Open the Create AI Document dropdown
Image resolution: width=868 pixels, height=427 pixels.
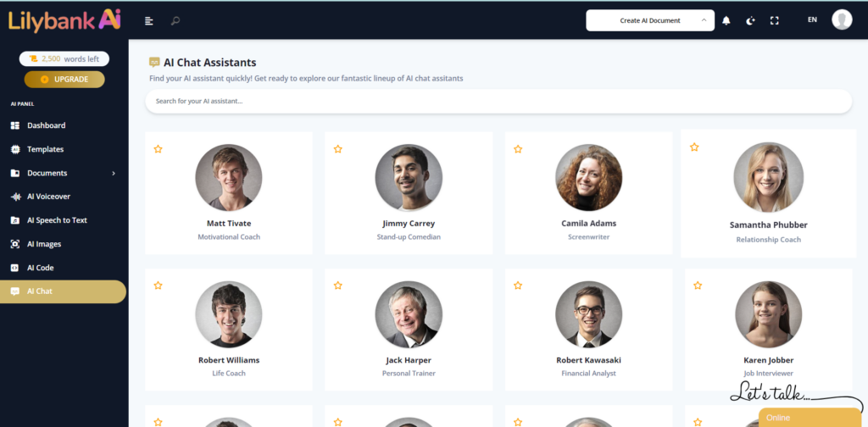click(650, 20)
